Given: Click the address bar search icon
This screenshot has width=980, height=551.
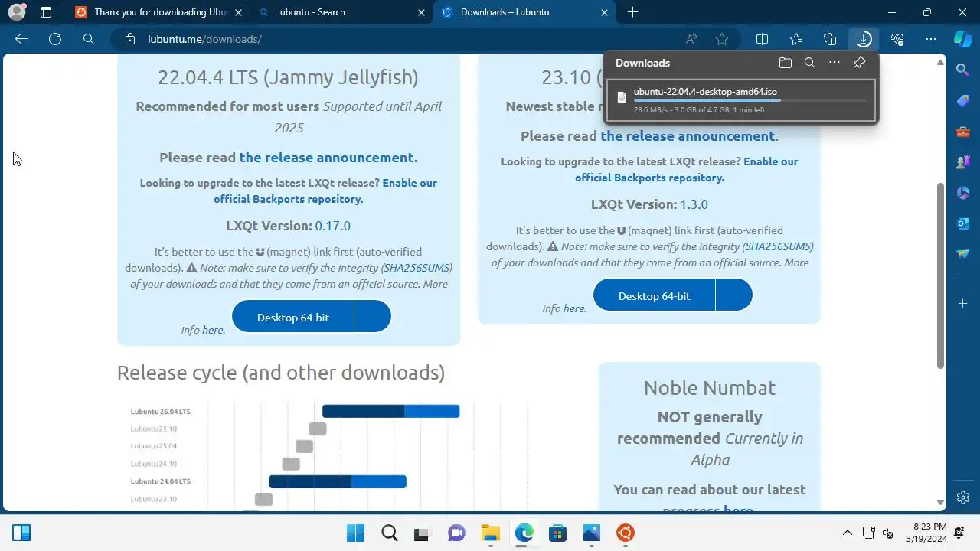Looking at the screenshot, I should (89, 39).
